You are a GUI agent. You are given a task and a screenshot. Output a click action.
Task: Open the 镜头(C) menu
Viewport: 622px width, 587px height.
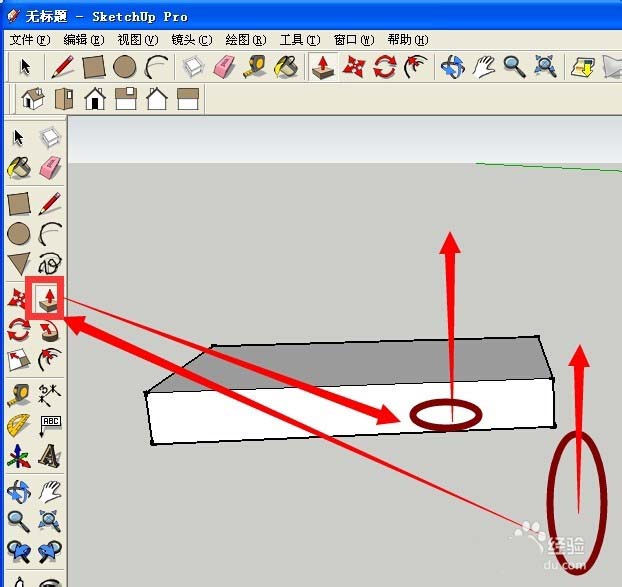[192, 40]
